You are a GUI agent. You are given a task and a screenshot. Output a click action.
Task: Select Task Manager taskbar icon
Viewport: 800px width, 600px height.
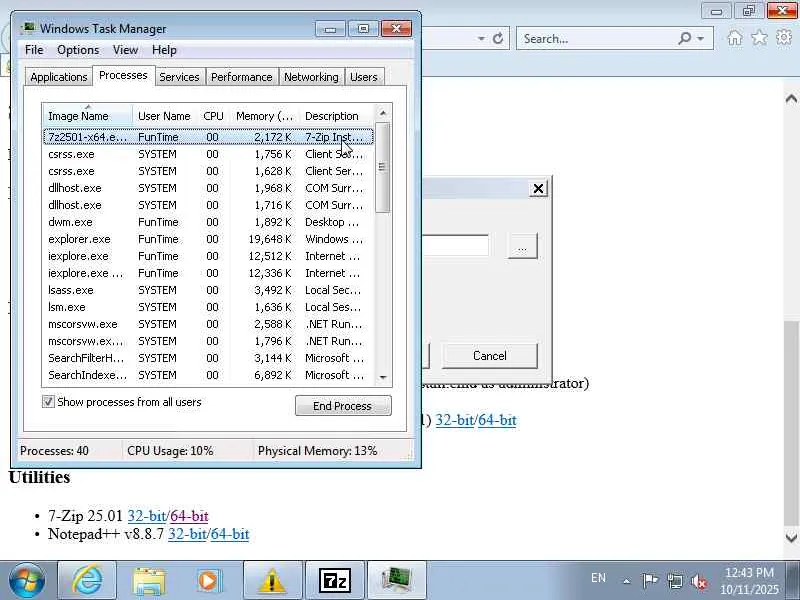click(396, 580)
